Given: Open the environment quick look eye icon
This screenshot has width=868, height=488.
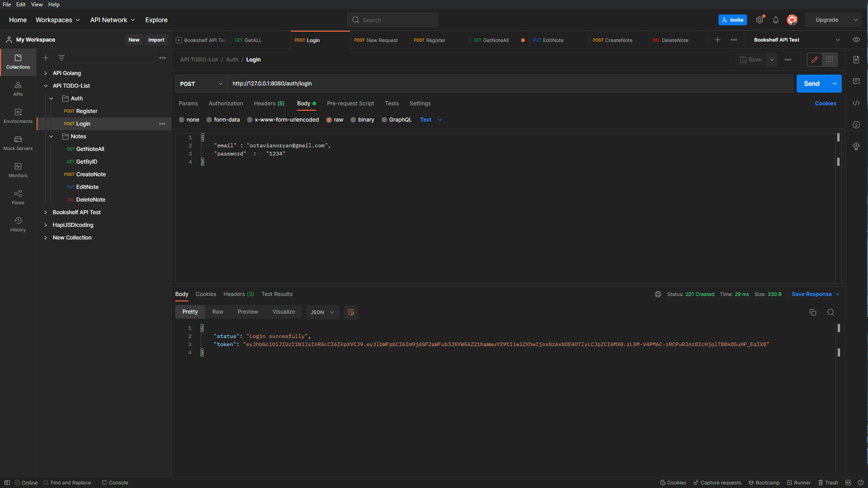Looking at the screenshot, I should [x=856, y=40].
